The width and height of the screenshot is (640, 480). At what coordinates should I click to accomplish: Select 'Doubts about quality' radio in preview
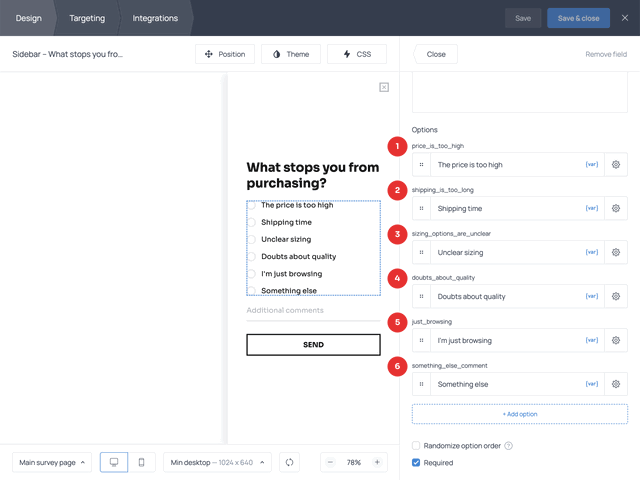(252, 257)
